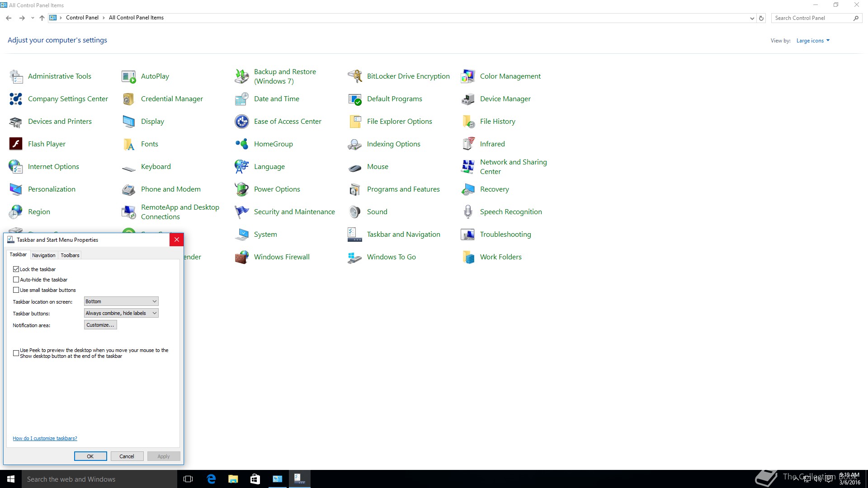Open BitLocker Drive Encryption icon
Viewport: 868px width, 488px height.
coord(355,76)
